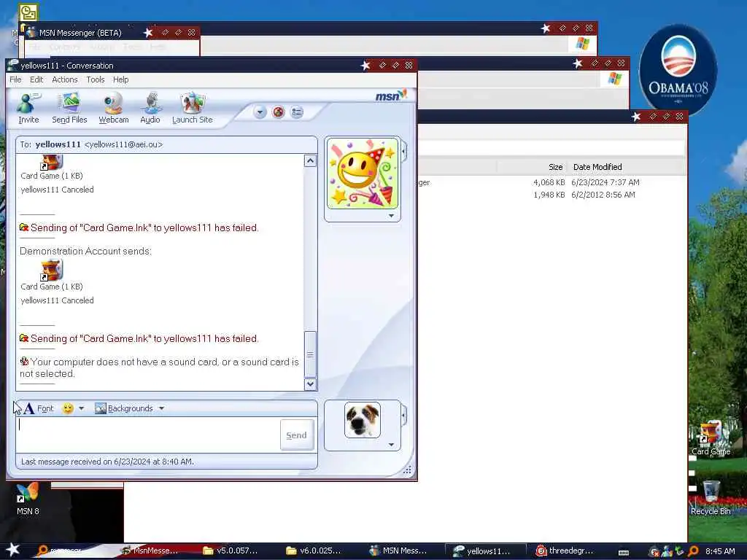This screenshot has height=560, width=747.
Task: Start a Webcam session
Action: (x=113, y=109)
